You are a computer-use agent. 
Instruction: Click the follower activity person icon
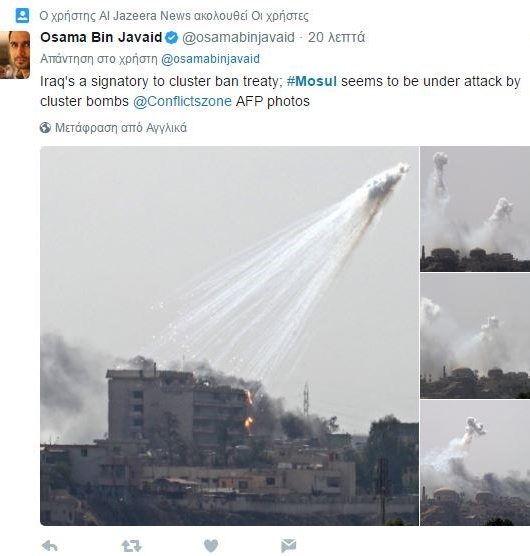(22, 16)
